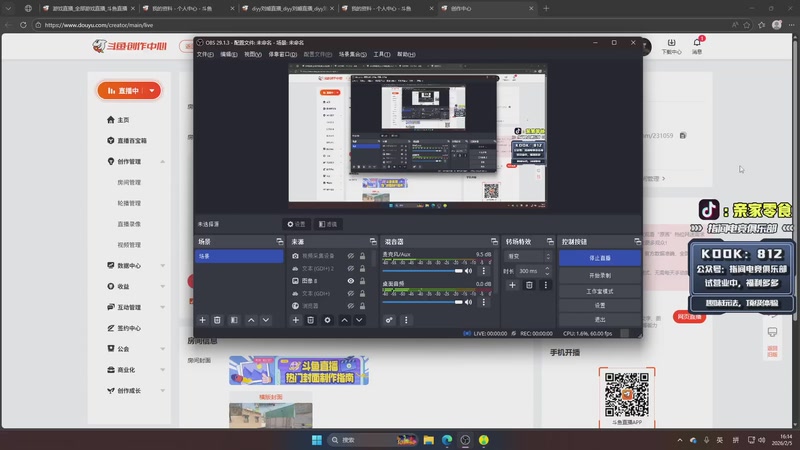800x450 pixels.
Task: Open 设置 from OBS control buttons
Action: pos(599,305)
